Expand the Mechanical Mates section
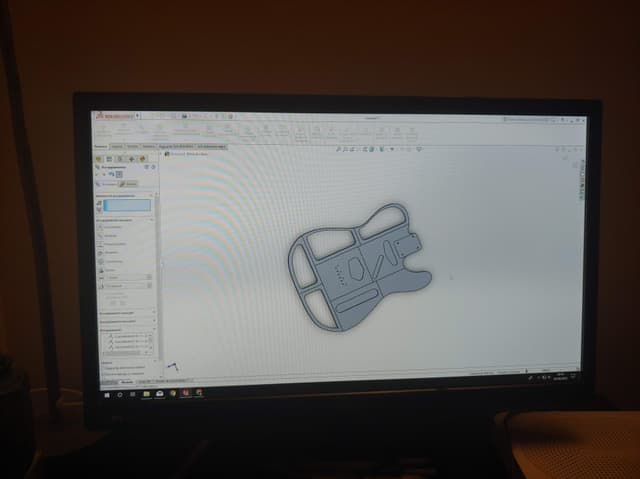Screen dimensions: 640x479 [127, 322]
